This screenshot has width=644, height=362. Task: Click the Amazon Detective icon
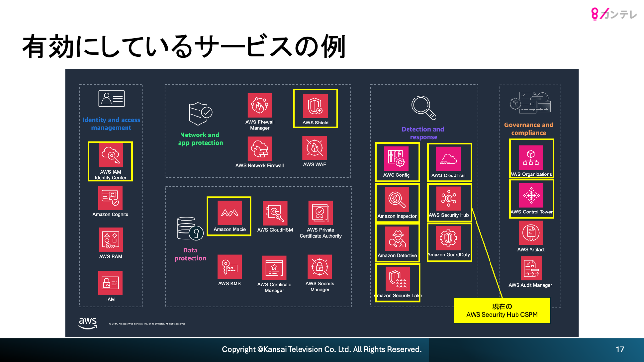pos(397,239)
